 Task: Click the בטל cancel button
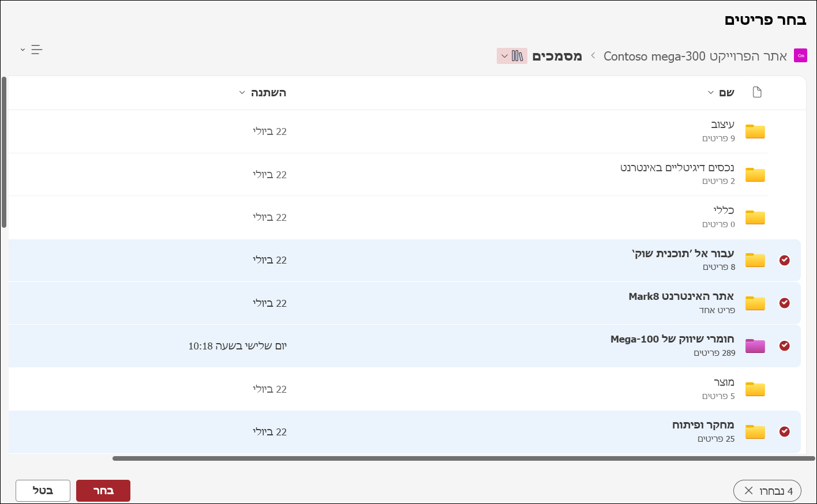(x=43, y=491)
